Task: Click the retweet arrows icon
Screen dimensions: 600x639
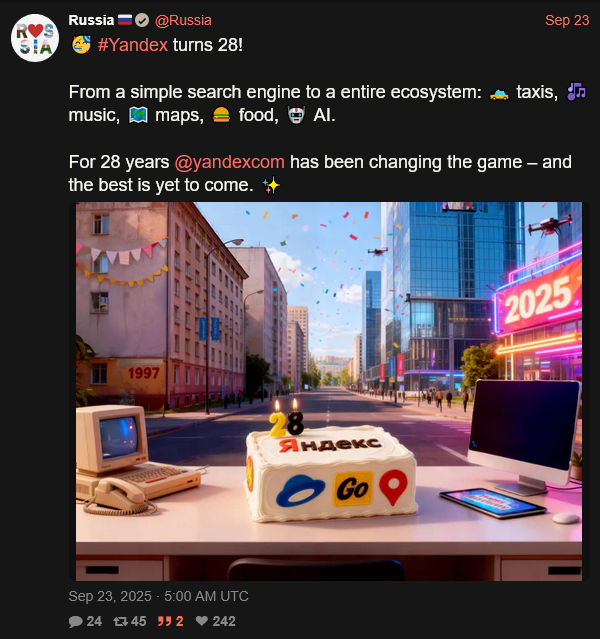Action: tap(120, 621)
